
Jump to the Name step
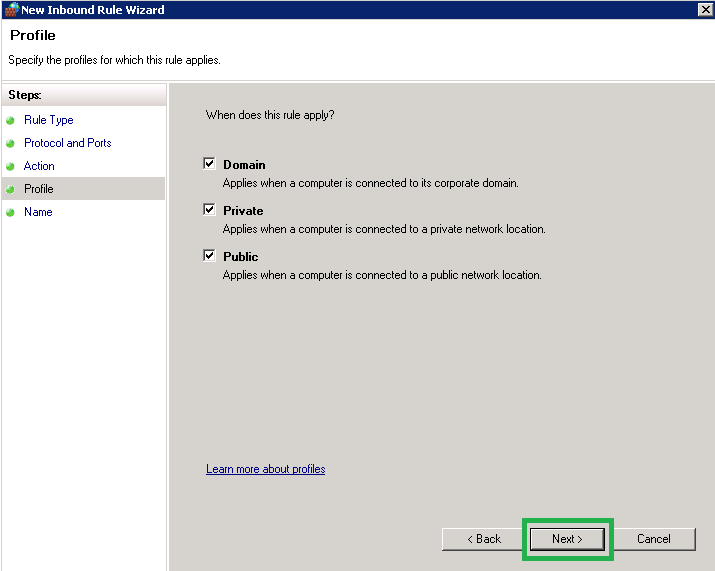click(38, 212)
